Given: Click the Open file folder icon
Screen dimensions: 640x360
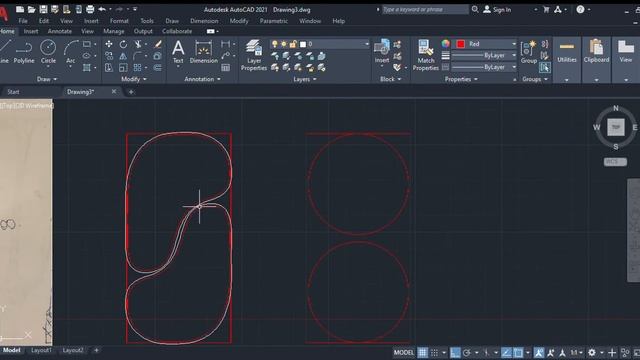Looking at the screenshot, I should (31, 9).
